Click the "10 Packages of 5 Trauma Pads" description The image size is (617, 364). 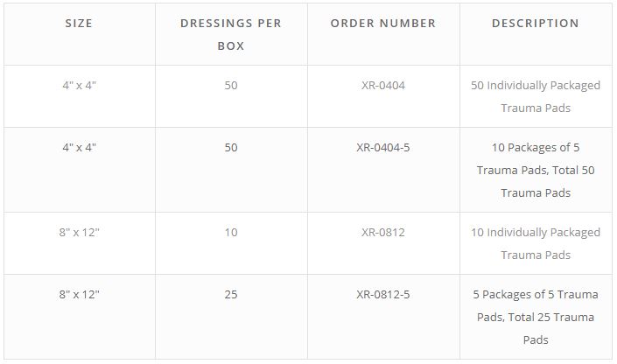click(535, 170)
